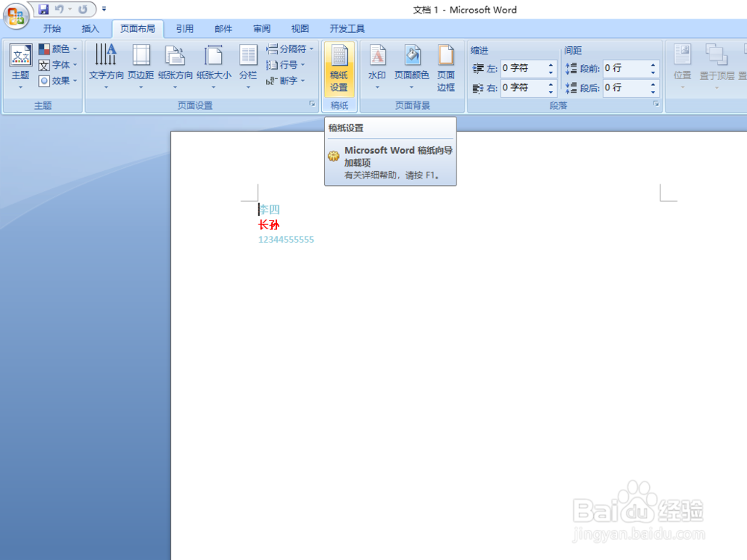Screen dimensions: 747x560
Task: Open 分栏 columns menu
Action: point(248,66)
